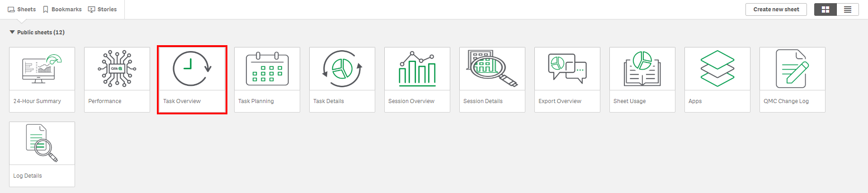Click the Session Overview sheet title

pyautogui.click(x=411, y=101)
